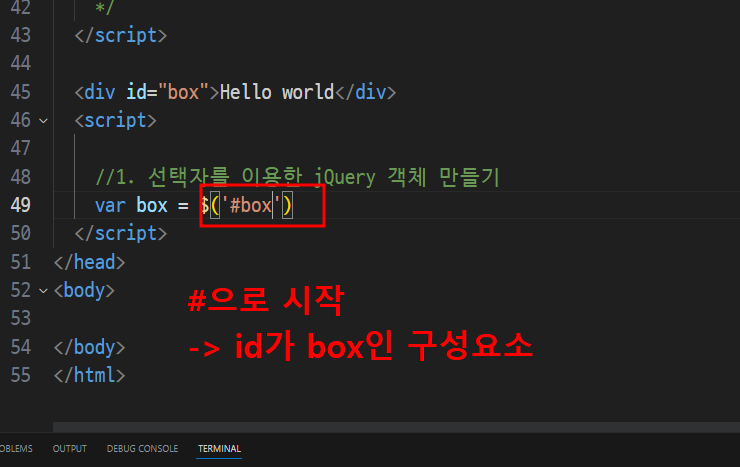Click the var keyword on line 49

pyautogui.click(x=110, y=206)
